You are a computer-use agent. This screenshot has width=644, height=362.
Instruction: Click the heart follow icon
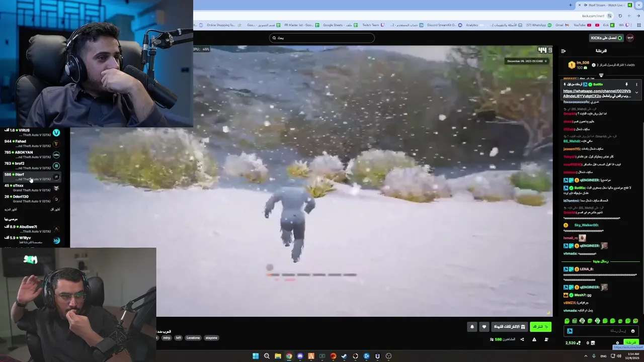pyautogui.click(x=484, y=327)
